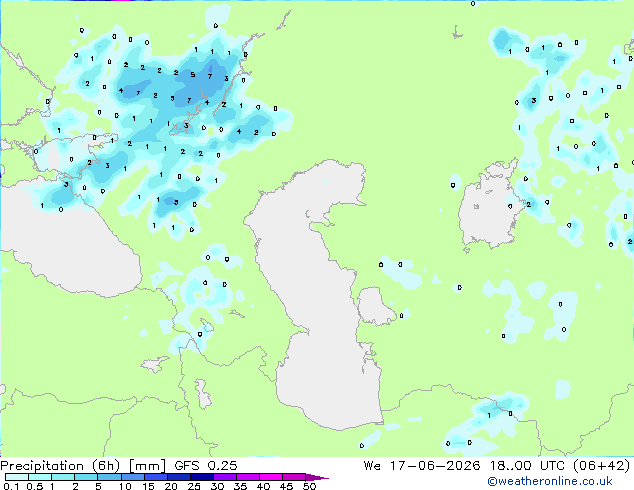Viewport: 634px width, 490px height.
Task: Click the '[mm]' unit label
Action: (147, 466)
